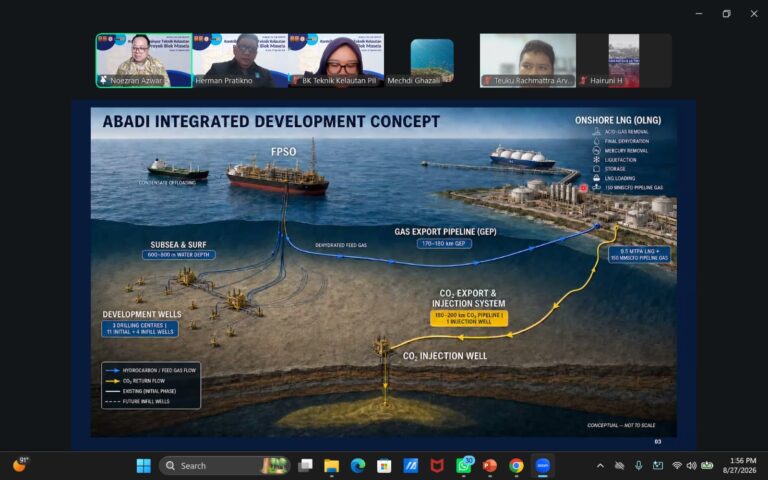Open volume control in system tray

692,466
